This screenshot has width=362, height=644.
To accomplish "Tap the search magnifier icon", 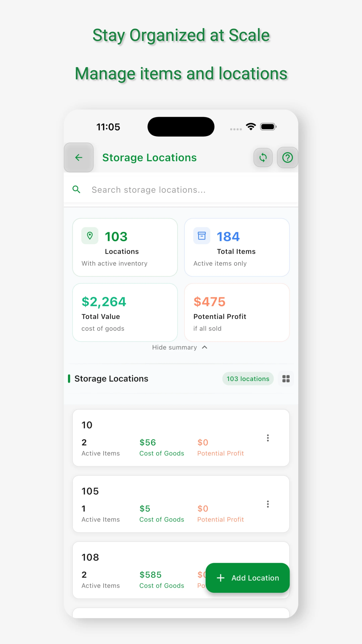I will tap(76, 190).
